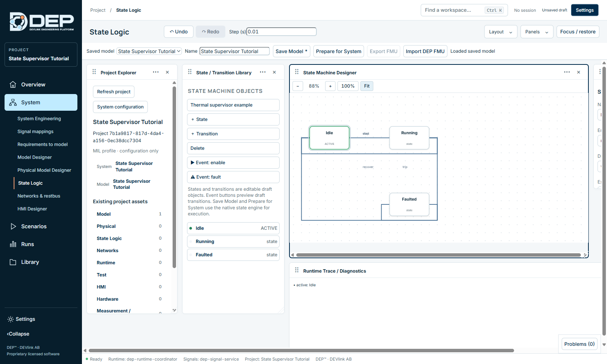Open the Runs bar chart icon
This screenshot has height=364, width=607.
[x=13, y=244]
